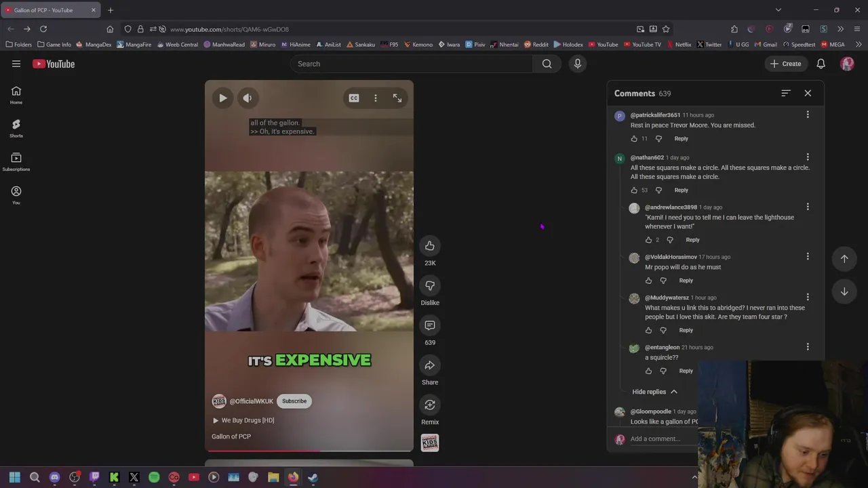868x488 pixels.
Task: Close the Comments panel
Action: coord(808,93)
